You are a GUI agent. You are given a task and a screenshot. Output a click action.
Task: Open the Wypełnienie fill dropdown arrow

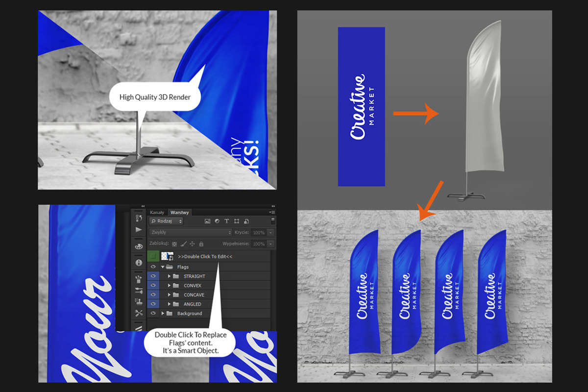click(270, 244)
